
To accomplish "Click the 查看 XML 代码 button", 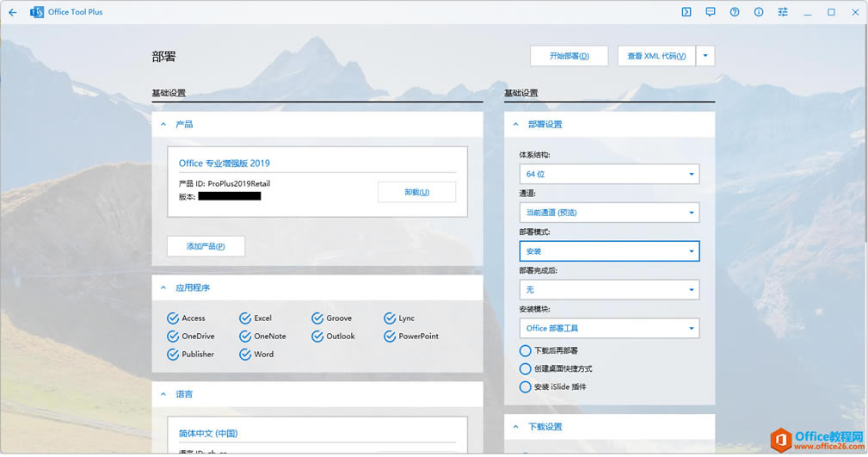I will [x=656, y=56].
